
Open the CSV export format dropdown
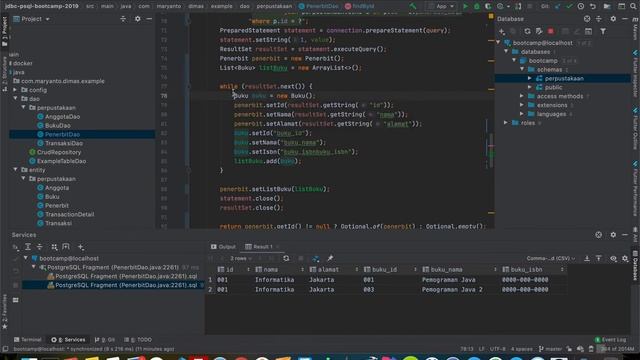(551, 258)
